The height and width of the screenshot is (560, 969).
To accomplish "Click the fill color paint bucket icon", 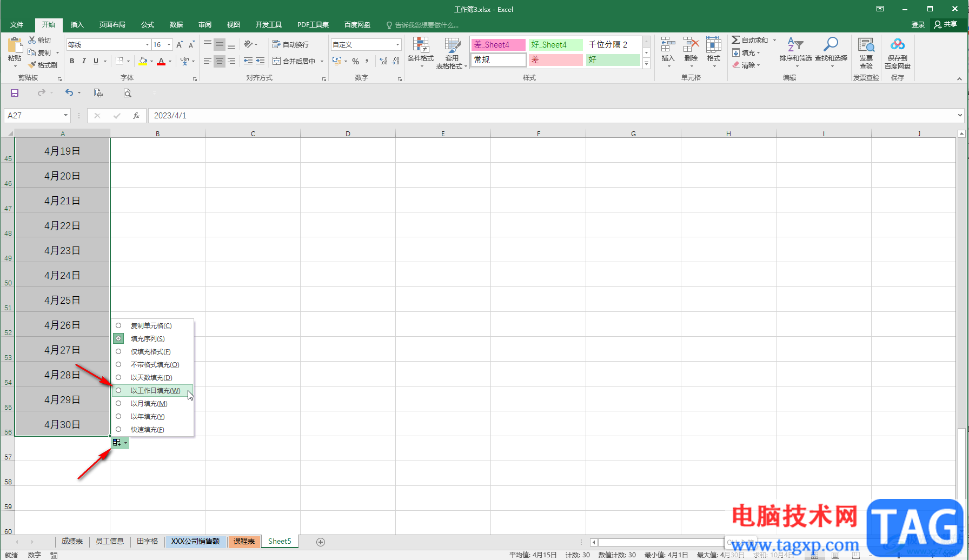I will pos(143,61).
